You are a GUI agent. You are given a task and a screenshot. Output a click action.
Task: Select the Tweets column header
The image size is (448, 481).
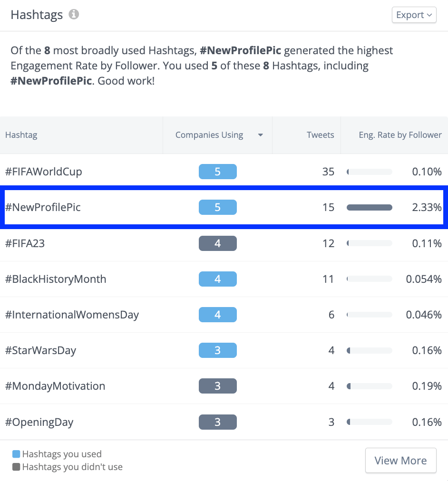pyautogui.click(x=320, y=135)
